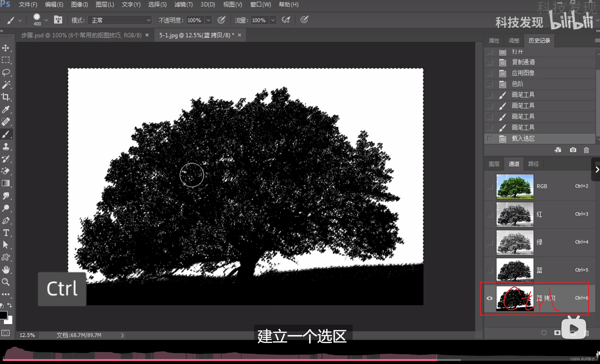
Task: Select the Lasso tool
Action: 6,72
